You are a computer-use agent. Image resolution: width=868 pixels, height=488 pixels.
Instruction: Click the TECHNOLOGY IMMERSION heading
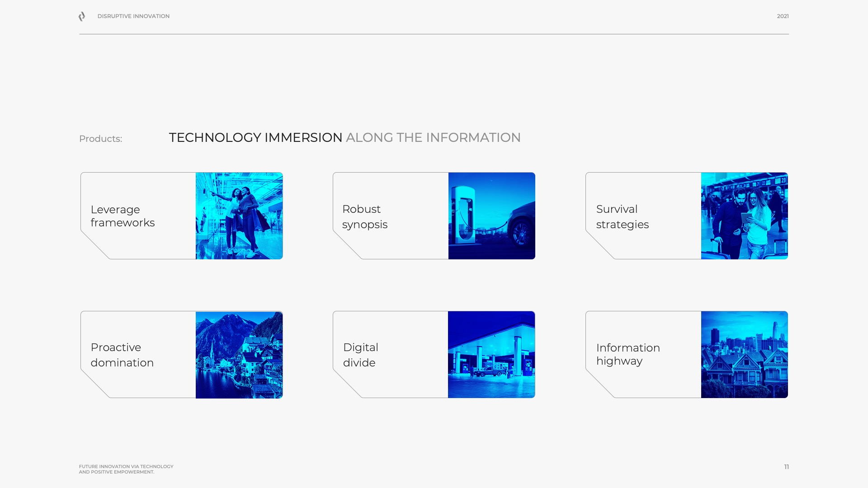tap(255, 137)
